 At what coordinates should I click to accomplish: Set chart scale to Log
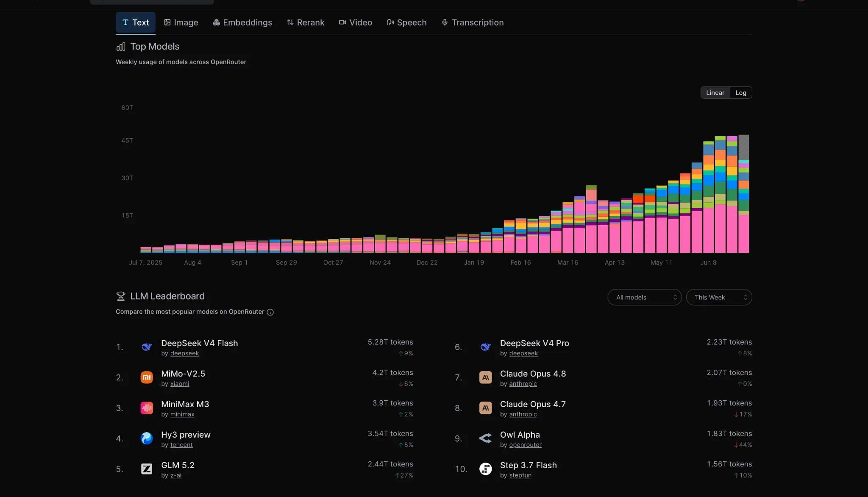click(740, 92)
